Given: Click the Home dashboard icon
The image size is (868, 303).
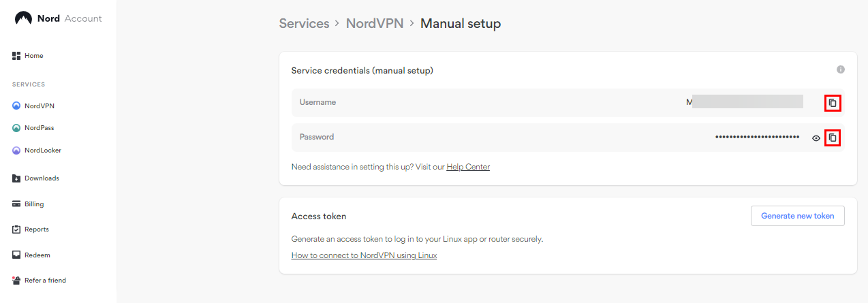Looking at the screenshot, I should 16,56.
